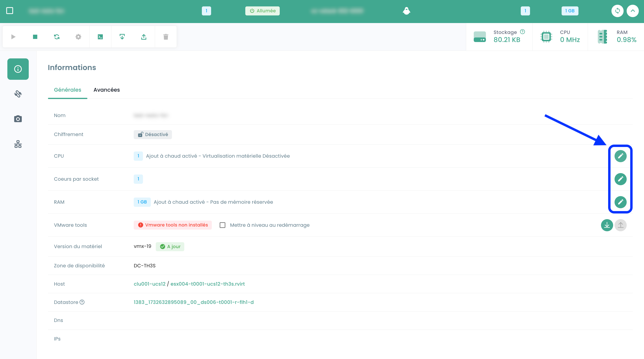Open the network sidebar icon
Screen dimensions: 644x359
(18, 144)
